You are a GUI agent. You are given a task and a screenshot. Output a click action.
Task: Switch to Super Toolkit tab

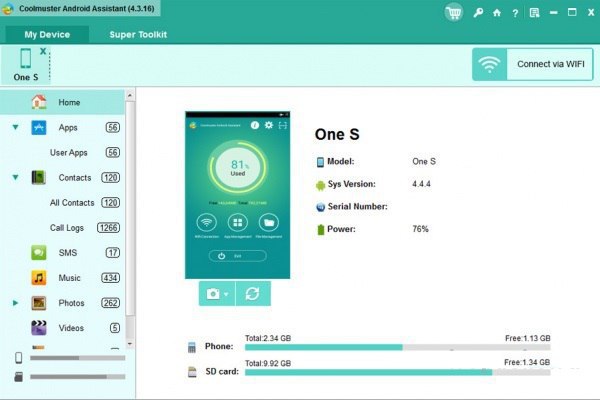(138, 34)
